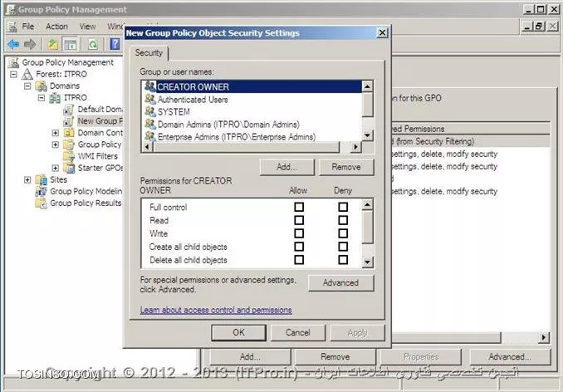The height and width of the screenshot is (392, 563).
Task: Click the user list scroll-up arrow
Action: (x=367, y=86)
